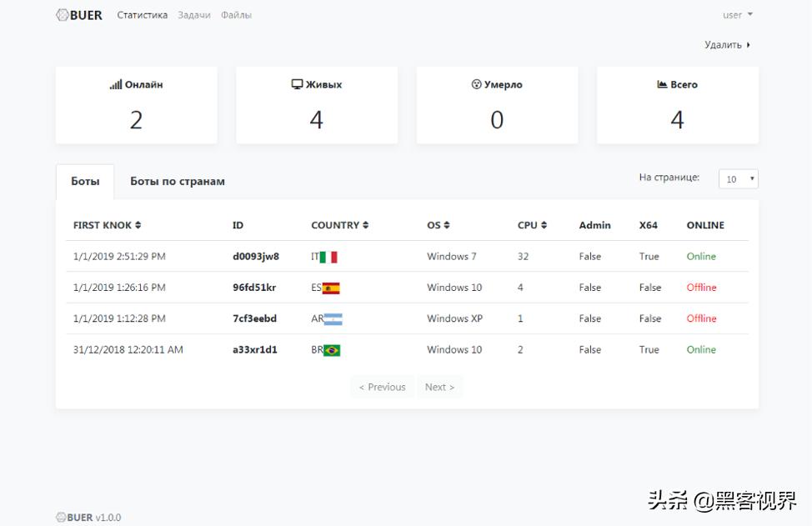Sort table by FIRST KNOK column

[x=107, y=225]
